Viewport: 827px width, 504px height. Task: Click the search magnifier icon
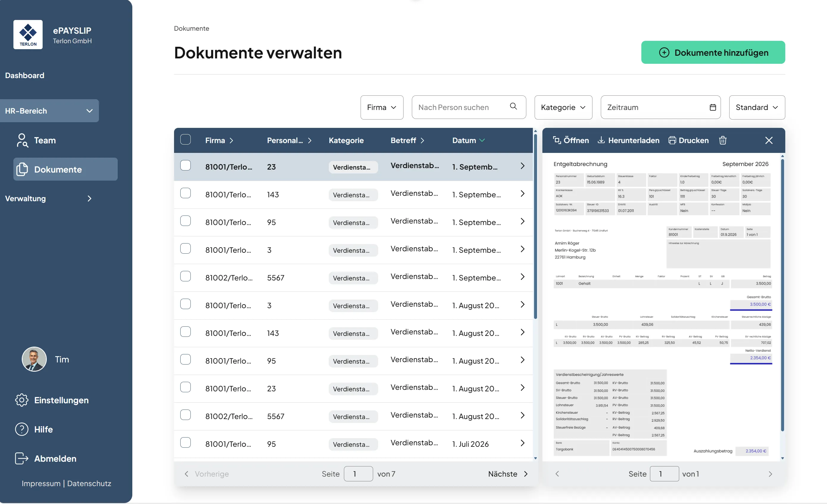point(513,106)
